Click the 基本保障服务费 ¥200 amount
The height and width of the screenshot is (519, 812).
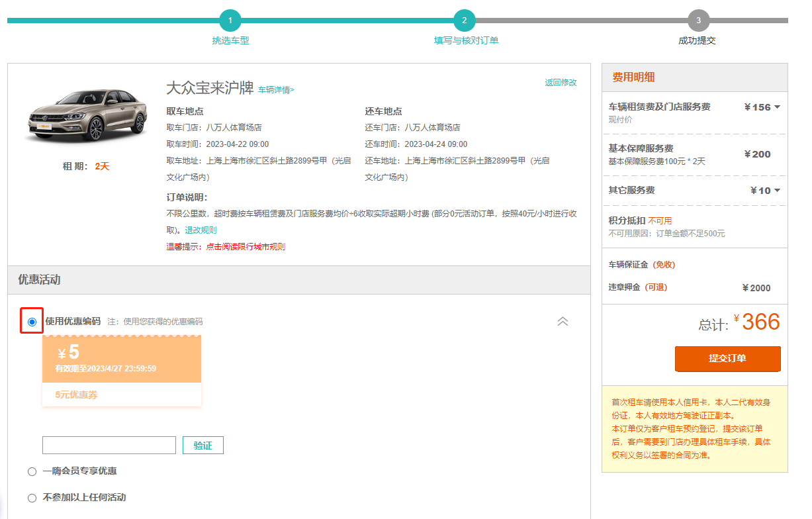(x=757, y=154)
